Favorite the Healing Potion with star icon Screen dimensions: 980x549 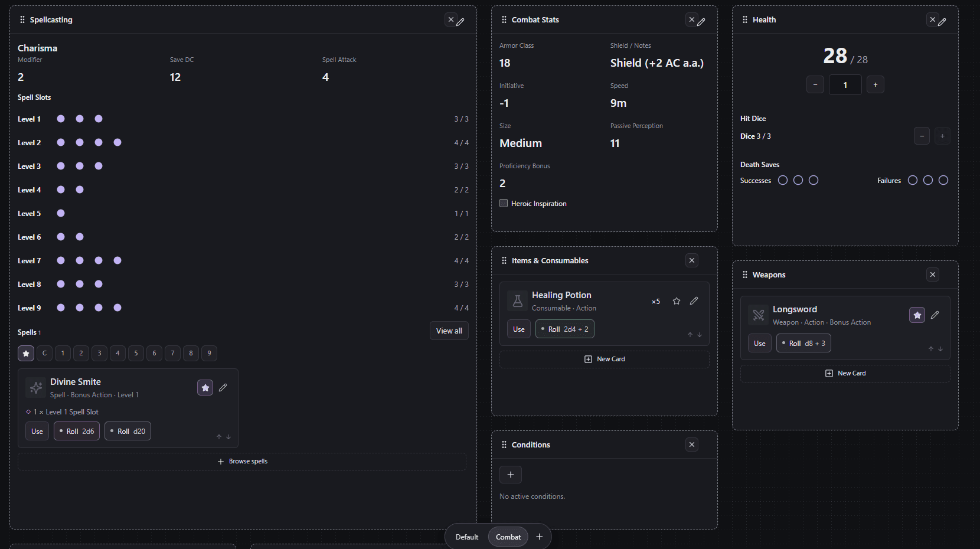677,301
